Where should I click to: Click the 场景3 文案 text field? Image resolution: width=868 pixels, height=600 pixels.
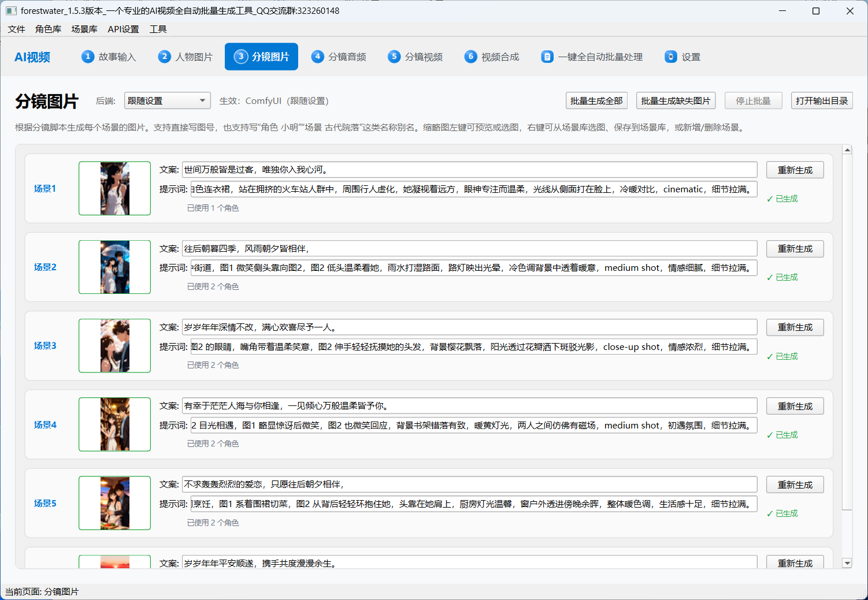[469, 327]
